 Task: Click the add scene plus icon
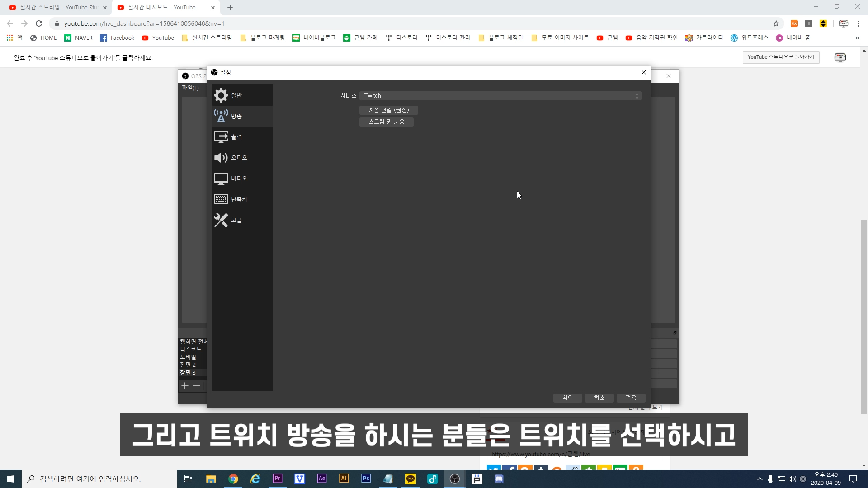point(185,386)
